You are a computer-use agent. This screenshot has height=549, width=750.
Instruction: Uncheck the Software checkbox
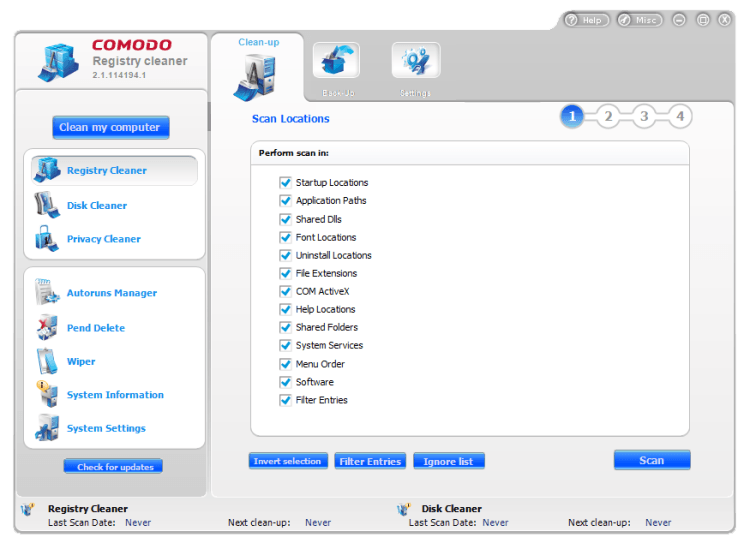[x=286, y=382]
